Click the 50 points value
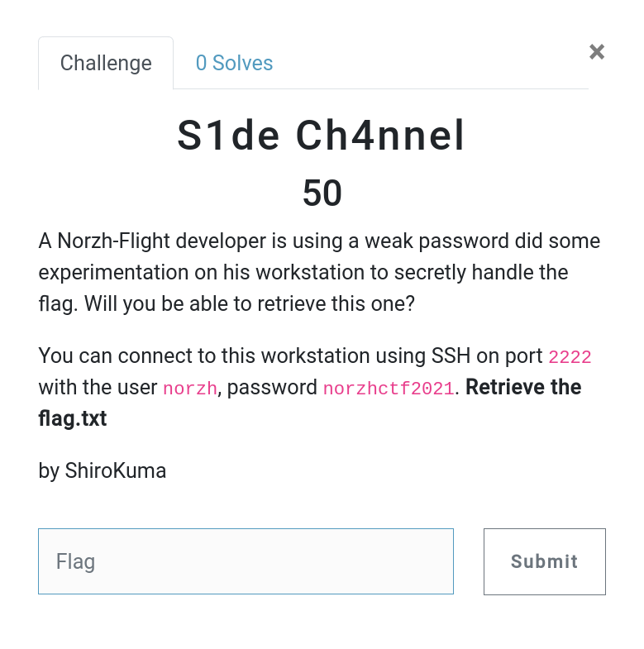Viewport: 644px width, 649px height. (322, 193)
